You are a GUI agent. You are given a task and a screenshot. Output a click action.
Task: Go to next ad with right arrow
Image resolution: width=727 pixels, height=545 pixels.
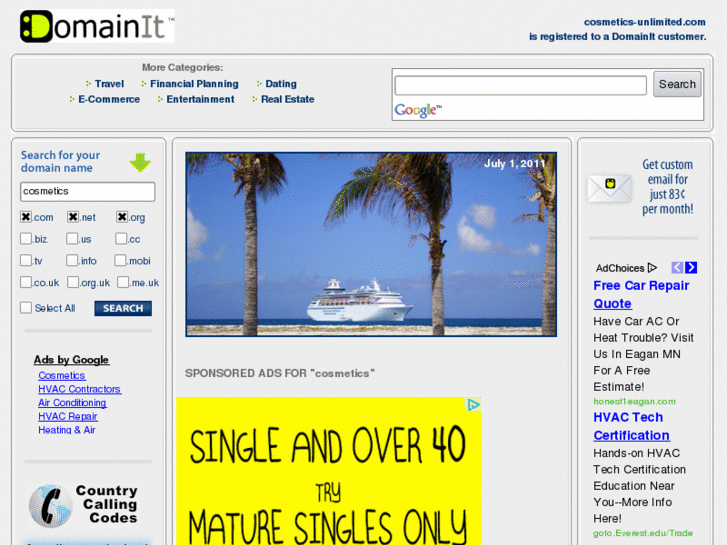tap(691, 268)
